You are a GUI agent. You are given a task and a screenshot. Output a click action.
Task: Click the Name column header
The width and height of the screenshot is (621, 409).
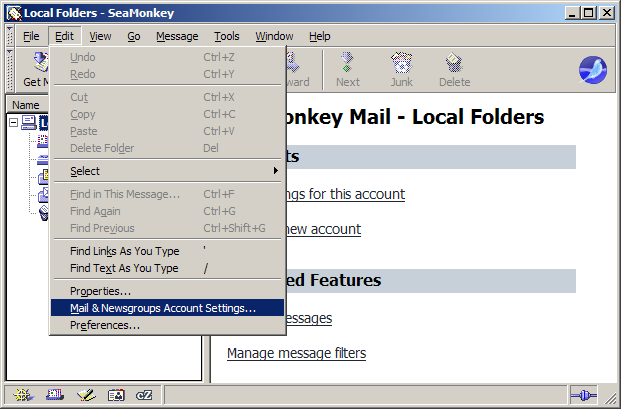(x=26, y=105)
